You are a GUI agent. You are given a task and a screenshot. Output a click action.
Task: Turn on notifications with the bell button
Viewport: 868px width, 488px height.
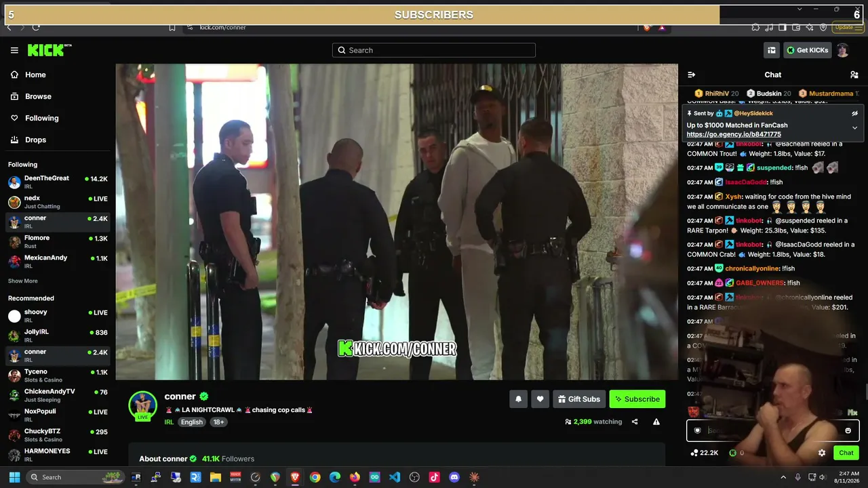click(518, 399)
